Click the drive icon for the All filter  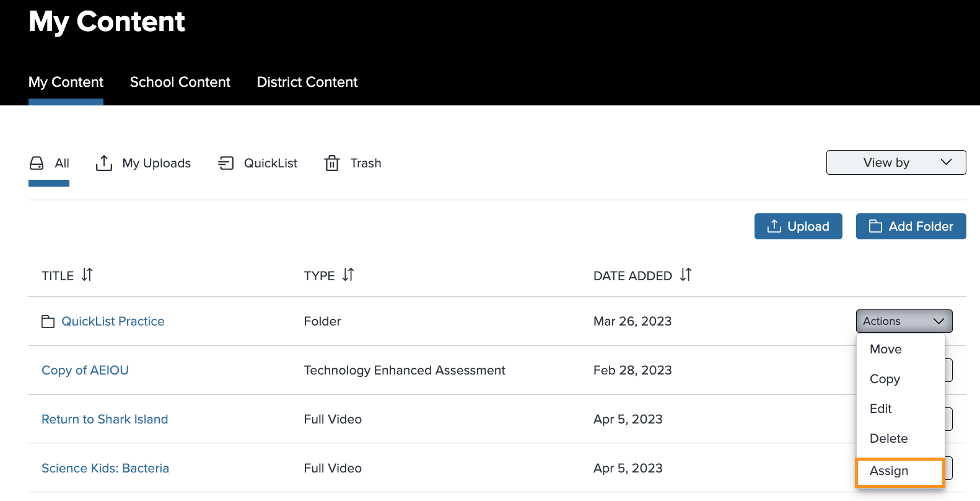37,163
